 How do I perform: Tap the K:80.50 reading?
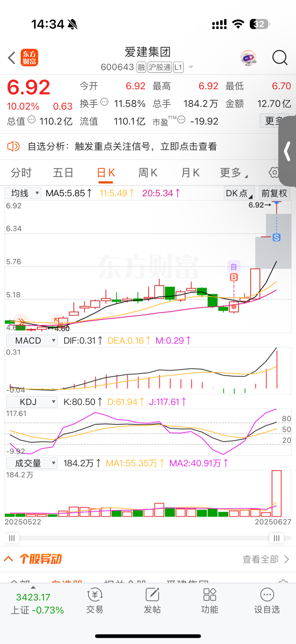tap(82, 402)
